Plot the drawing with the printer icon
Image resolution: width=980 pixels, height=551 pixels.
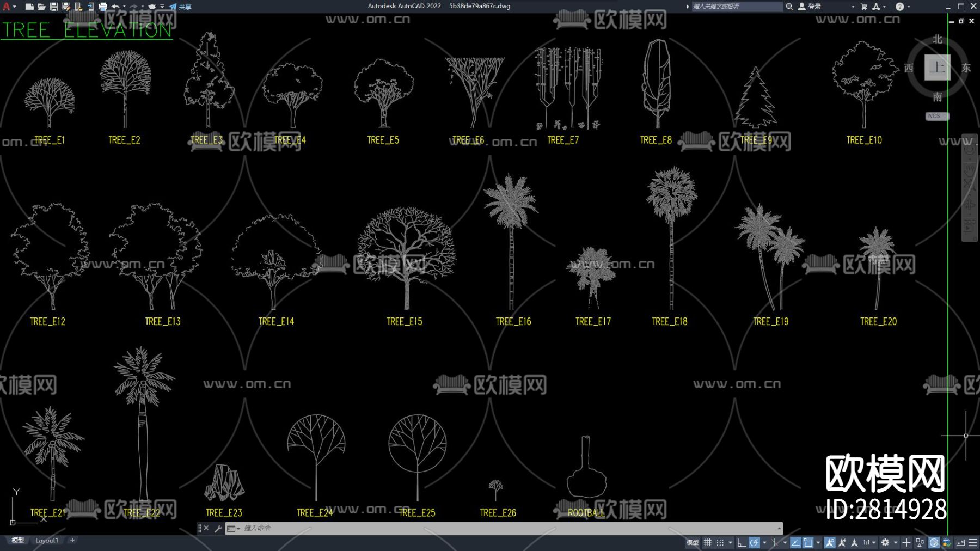103,7
